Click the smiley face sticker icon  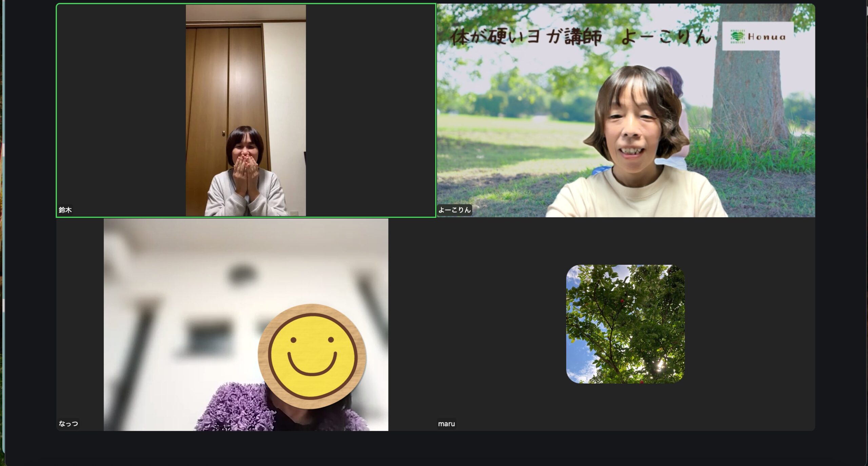coord(312,356)
